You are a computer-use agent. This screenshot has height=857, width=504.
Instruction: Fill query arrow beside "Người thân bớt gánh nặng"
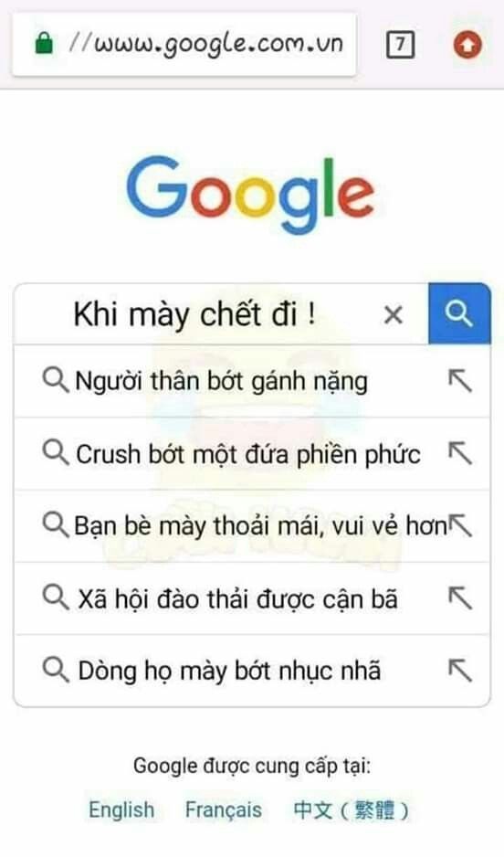pos(460,380)
